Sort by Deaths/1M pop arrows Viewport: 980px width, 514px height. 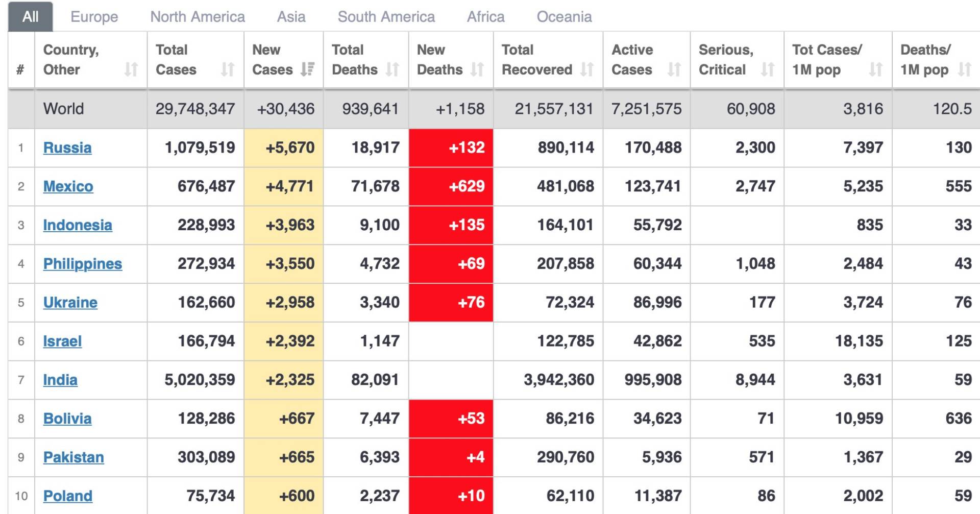(964, 69)
